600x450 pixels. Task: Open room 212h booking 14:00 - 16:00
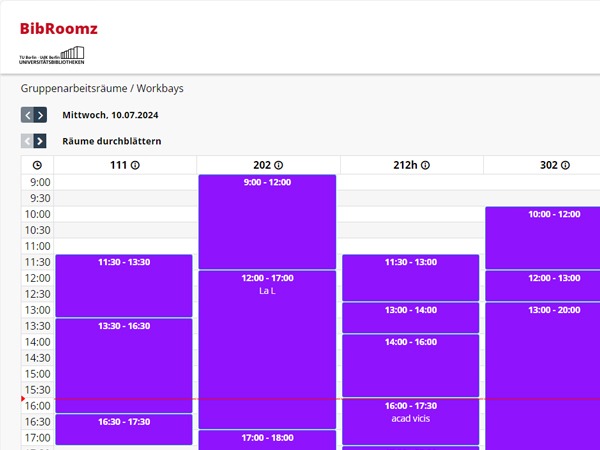(x=411, y=365)
